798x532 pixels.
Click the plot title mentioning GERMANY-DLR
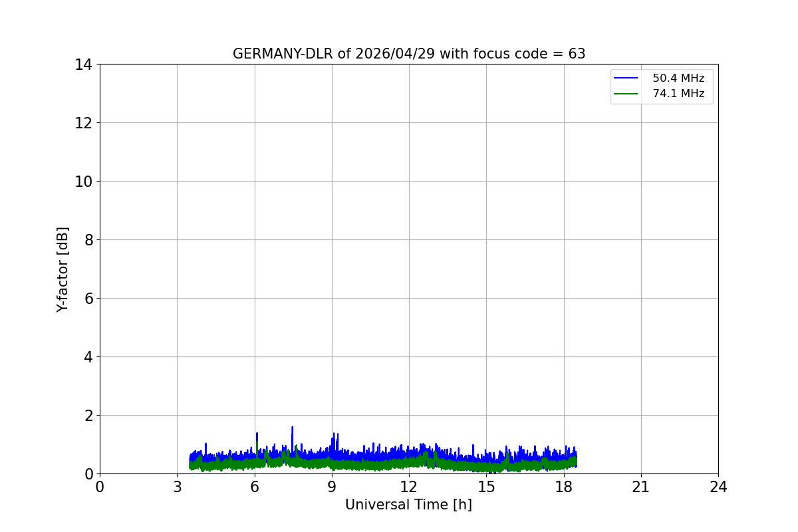[x=409, y=54]
